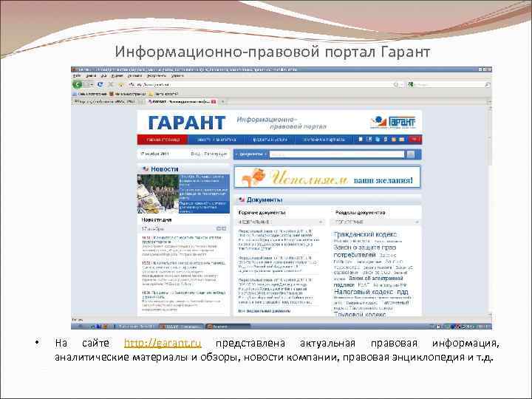The height and width of the screenshot is (399, 532).
Task: Open the 'документы' search category dropdown
Action: point(251,154)
